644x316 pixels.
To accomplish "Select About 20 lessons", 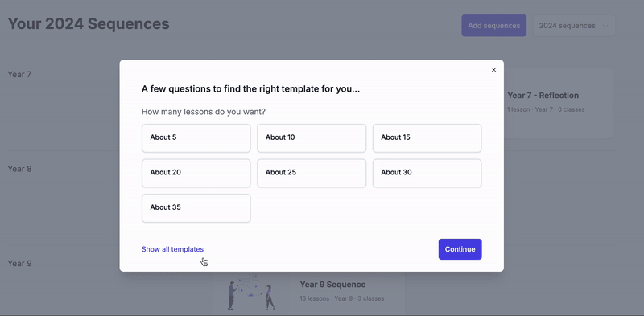I will pyautogui.click(x=196, y=173).
